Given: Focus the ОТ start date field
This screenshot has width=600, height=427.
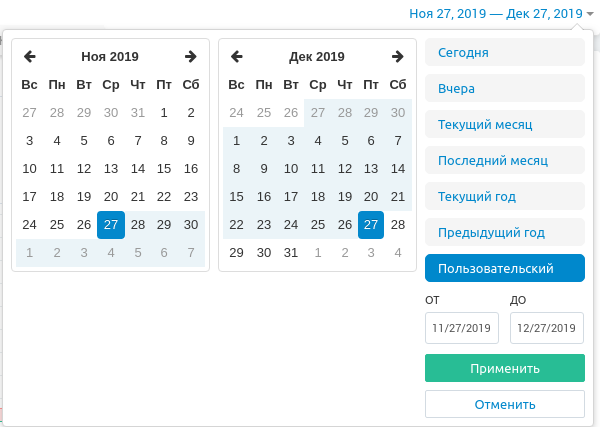Looking at the screenshot, I should point(461,328).
